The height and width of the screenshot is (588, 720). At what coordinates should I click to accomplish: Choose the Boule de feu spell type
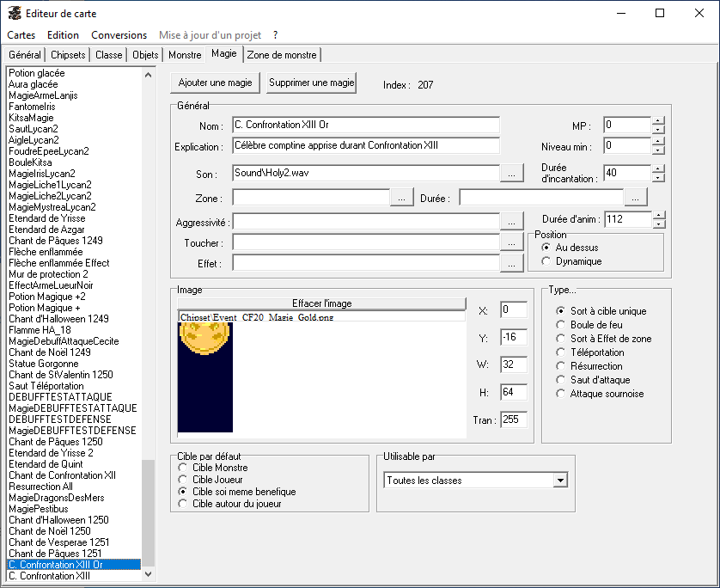tap(562, 325)
